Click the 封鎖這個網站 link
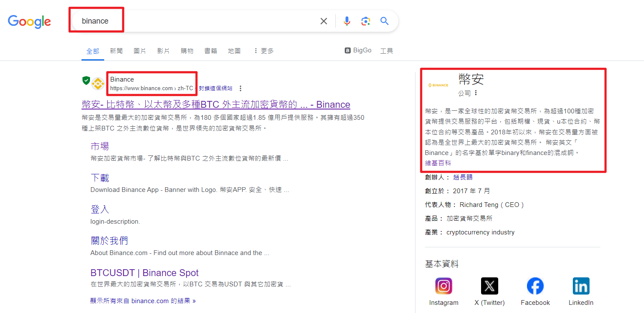Screen dimensions: 644x313 click(x=216, y=88)
